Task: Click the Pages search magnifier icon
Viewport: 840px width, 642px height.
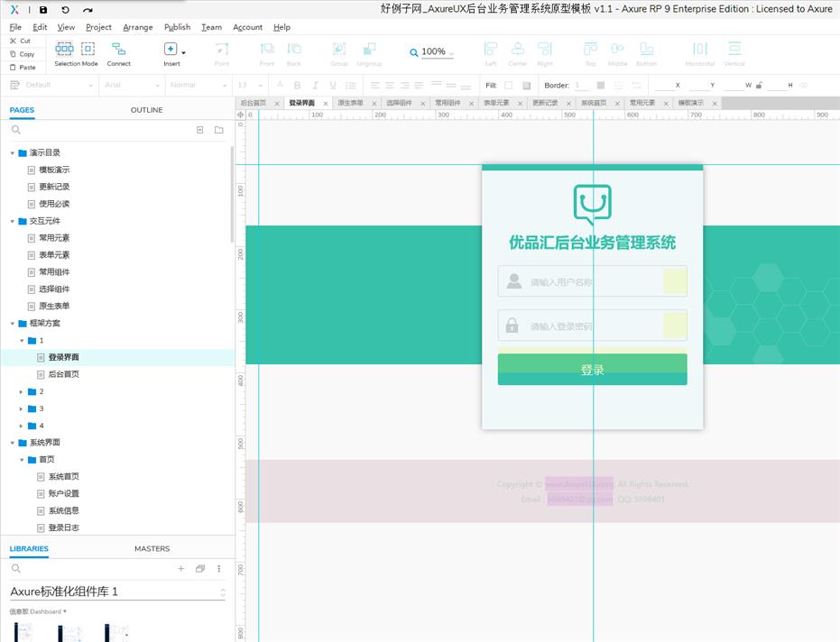Action: point(16,130)
